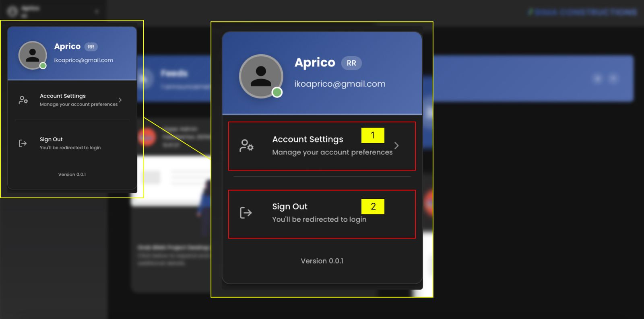This screenshot has width=644, height=319.
Task: Expand Account Settings chevron in the enlarged menu
Action: click(396, 146)
